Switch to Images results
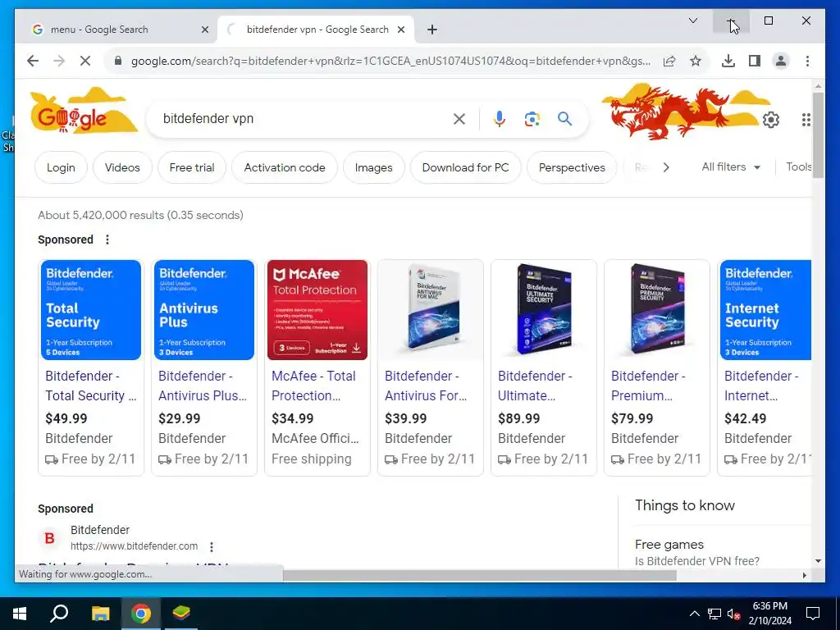Image resolution: width=840 pixels, height=630 pixels. (x=373, y=167)
